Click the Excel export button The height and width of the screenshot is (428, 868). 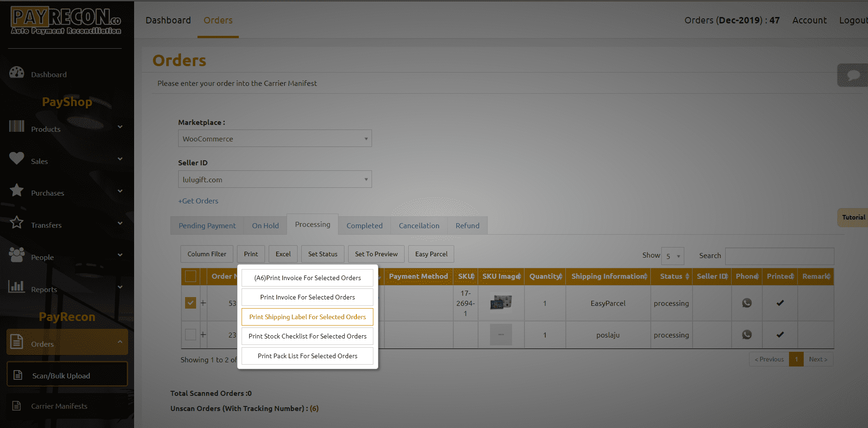tap(283, 254)
